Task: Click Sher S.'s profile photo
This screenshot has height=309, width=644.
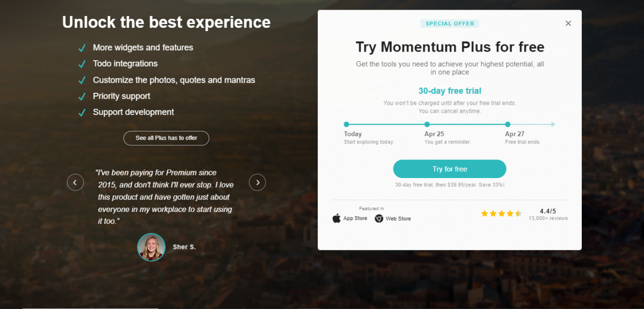Action: click(151, 248)
